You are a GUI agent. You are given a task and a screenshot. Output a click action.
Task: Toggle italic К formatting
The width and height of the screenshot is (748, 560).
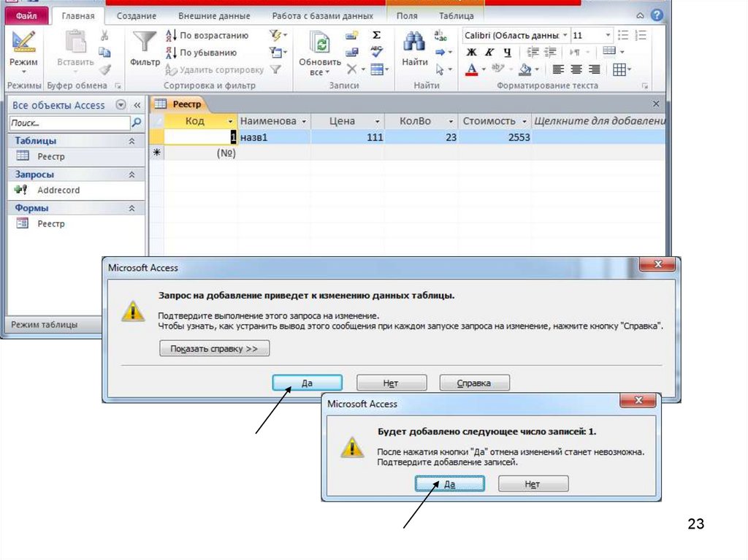pos(489,52)
